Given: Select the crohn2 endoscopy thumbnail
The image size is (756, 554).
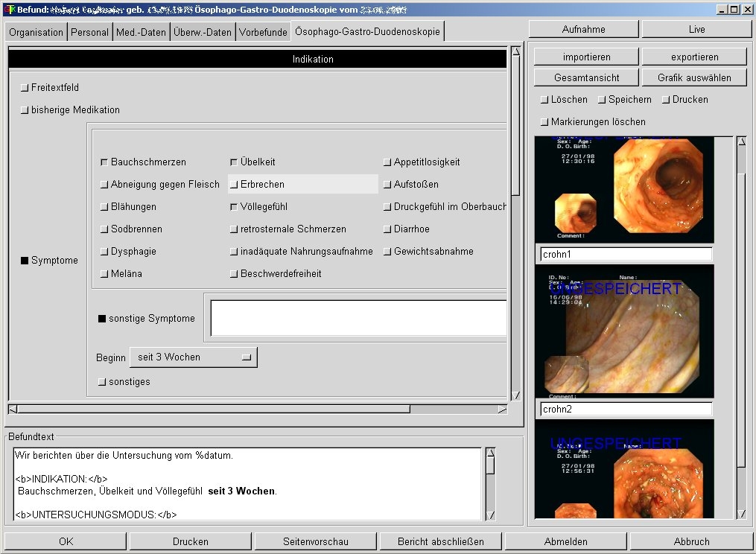Looking at the screenshot, I should 624,331.
